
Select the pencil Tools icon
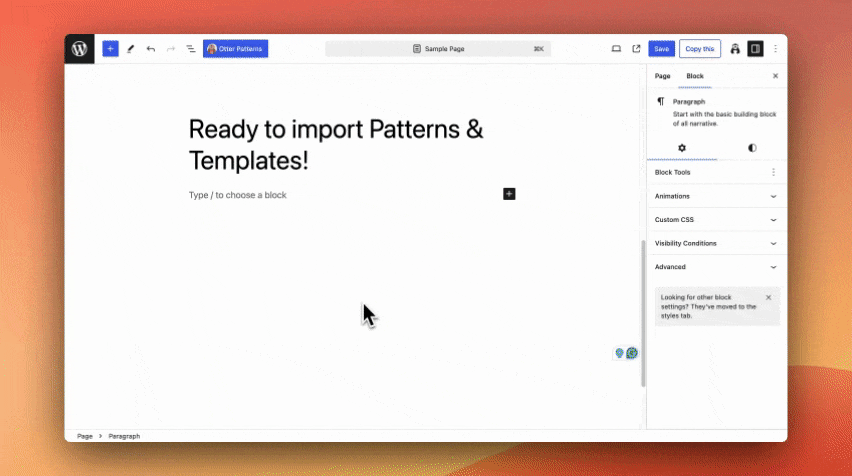coord(130,49)
